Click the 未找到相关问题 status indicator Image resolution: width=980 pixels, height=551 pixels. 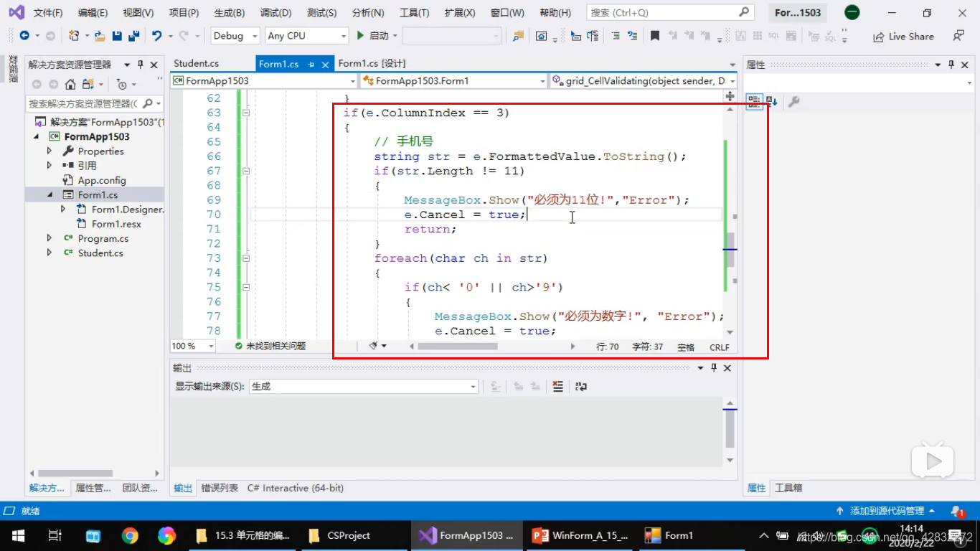[270, 346]
